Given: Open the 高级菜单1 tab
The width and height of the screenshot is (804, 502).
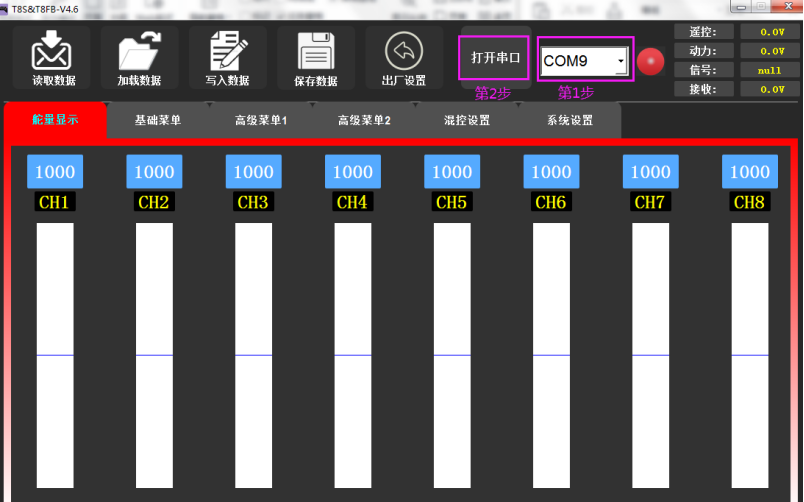Looking at the screenshot, I should (260, 120).
